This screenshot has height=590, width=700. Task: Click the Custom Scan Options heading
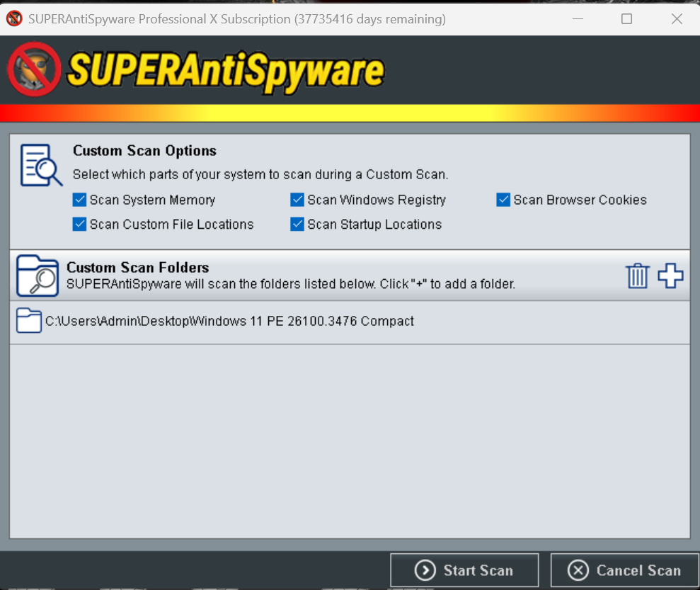click(x=144, y=151)
